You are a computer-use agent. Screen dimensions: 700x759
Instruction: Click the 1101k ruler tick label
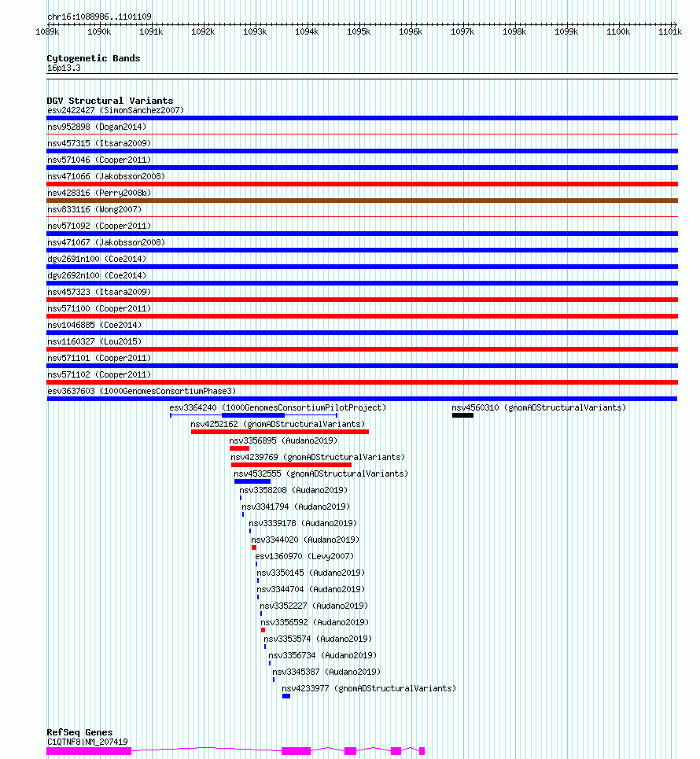pos(670,32)
